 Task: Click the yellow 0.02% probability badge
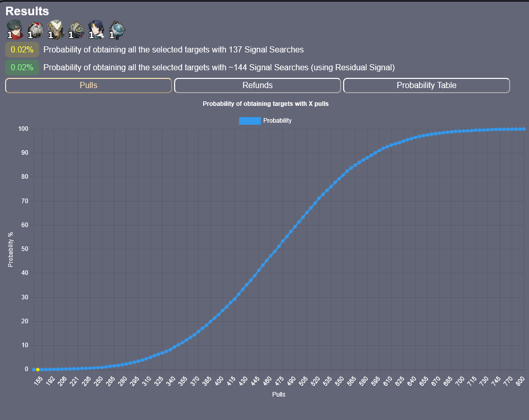[x=22, y=49]
